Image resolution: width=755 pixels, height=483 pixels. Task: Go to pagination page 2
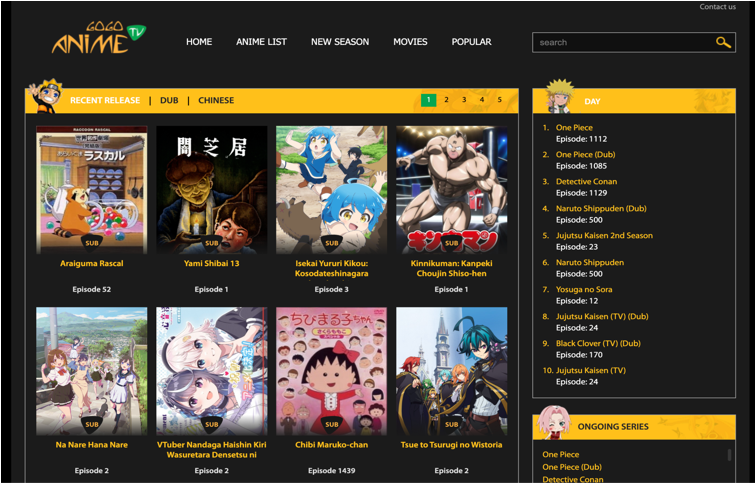point(446,100)
